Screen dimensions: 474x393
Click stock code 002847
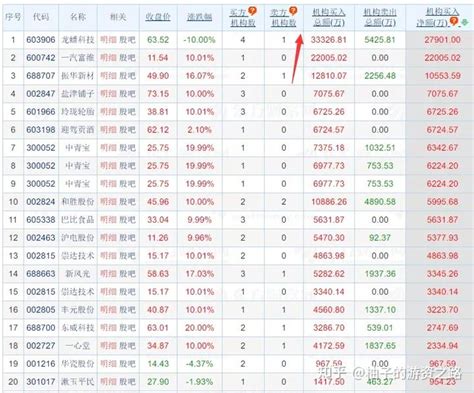tap(41, 94)
